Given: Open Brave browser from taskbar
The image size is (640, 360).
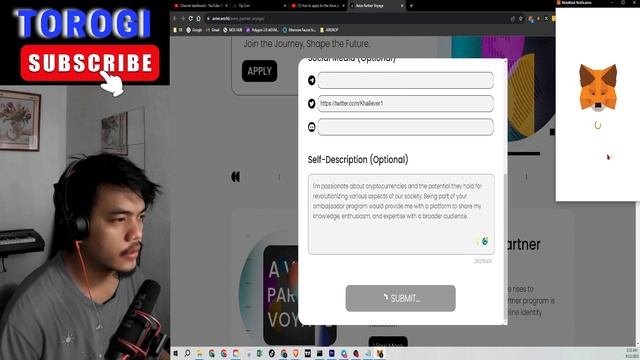Looking at the screenshot, I should pos(296,353).
